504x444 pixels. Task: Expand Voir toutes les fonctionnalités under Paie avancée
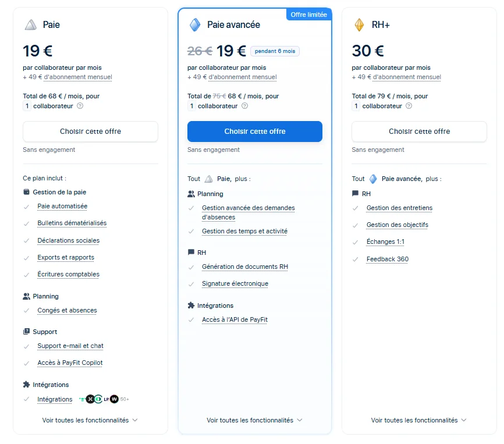(254, 420)
